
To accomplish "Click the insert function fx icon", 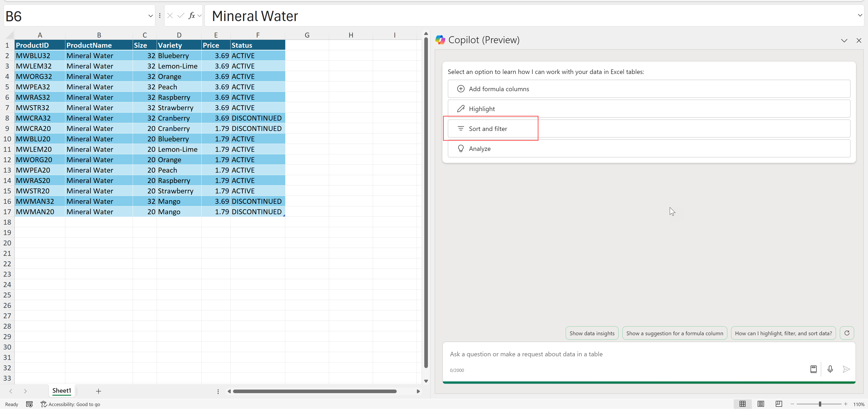I will click(x=191, y=16).
